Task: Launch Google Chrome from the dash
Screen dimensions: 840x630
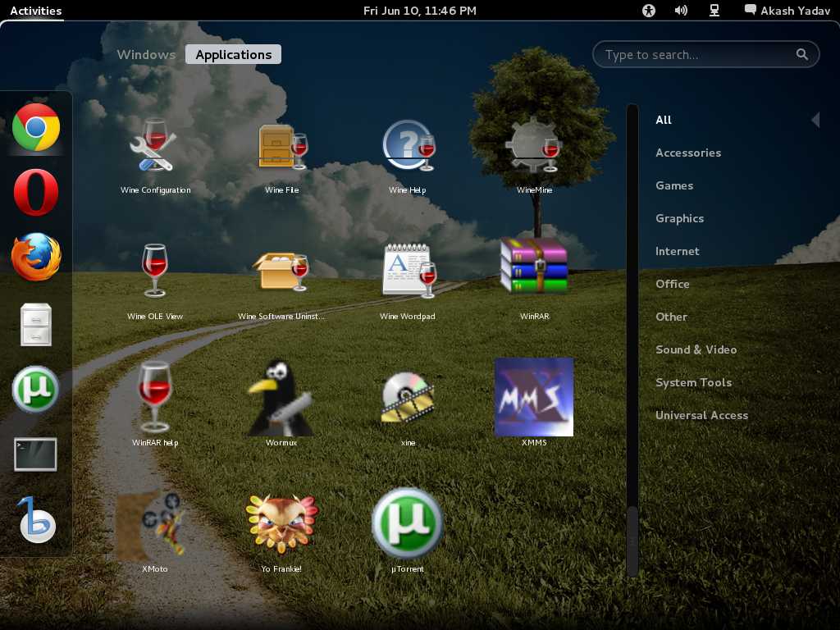Action: (x=36, y=127)
